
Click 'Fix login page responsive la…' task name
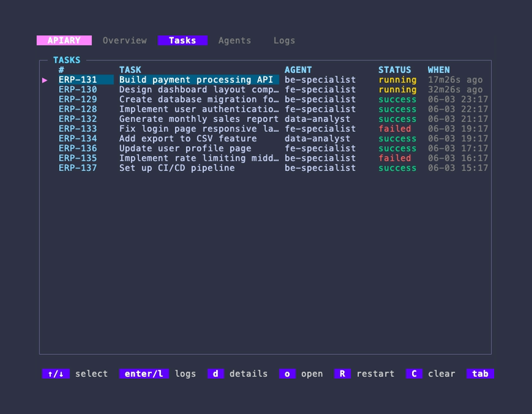point(199,129)
